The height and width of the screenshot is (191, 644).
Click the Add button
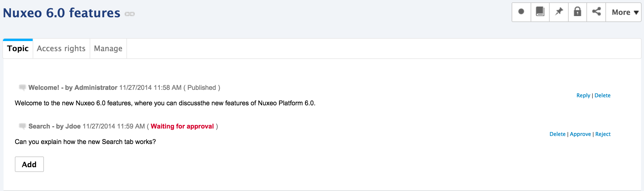(x=29, y=164)
